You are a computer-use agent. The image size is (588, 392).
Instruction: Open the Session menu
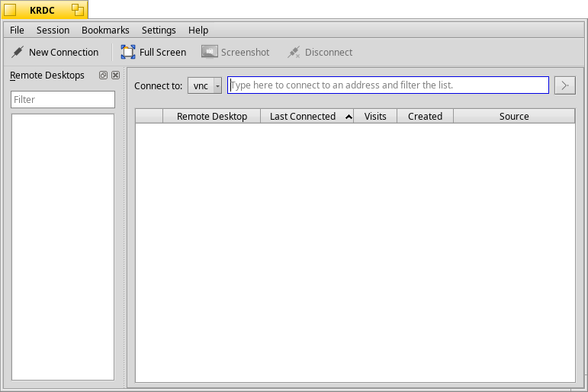53,30
